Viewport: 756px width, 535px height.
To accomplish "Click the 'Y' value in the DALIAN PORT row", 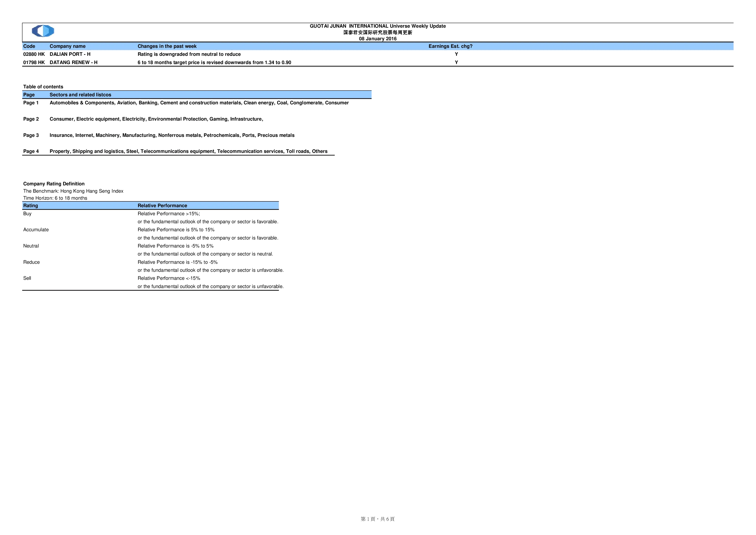I will 456,54.
